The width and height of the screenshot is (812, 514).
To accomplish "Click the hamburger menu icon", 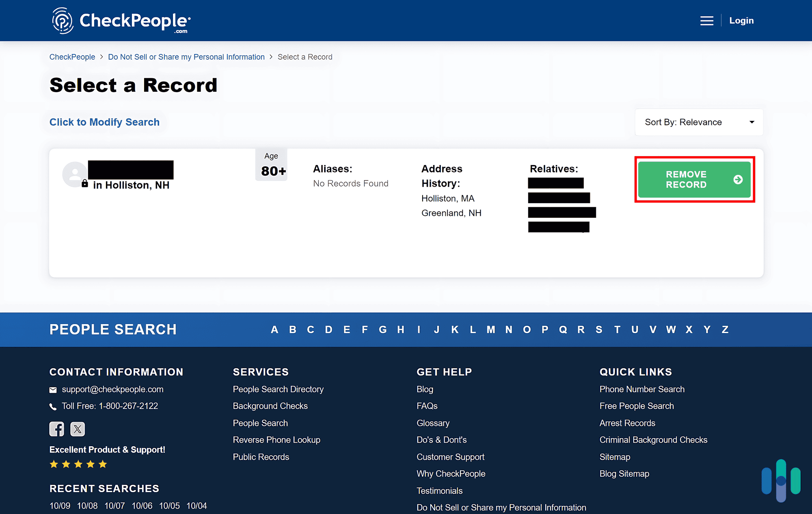I will click(707, 20).
